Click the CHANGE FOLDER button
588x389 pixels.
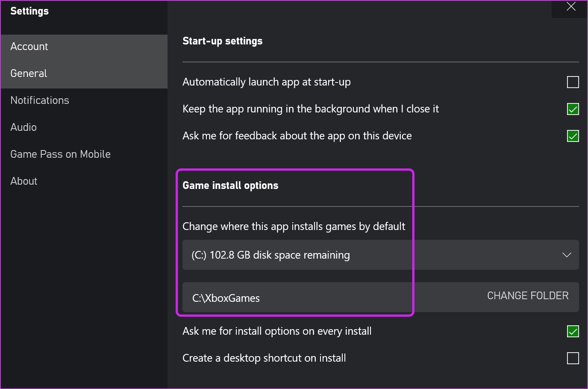528,296
